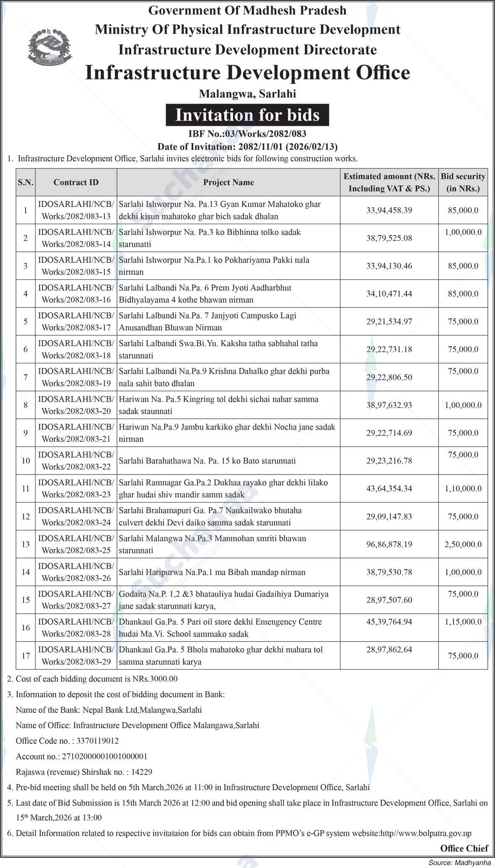This screenshot has height=868, width=495.
Task: Click the 'Bid security (in NRs.)' column header
Action: click(463, 182)
